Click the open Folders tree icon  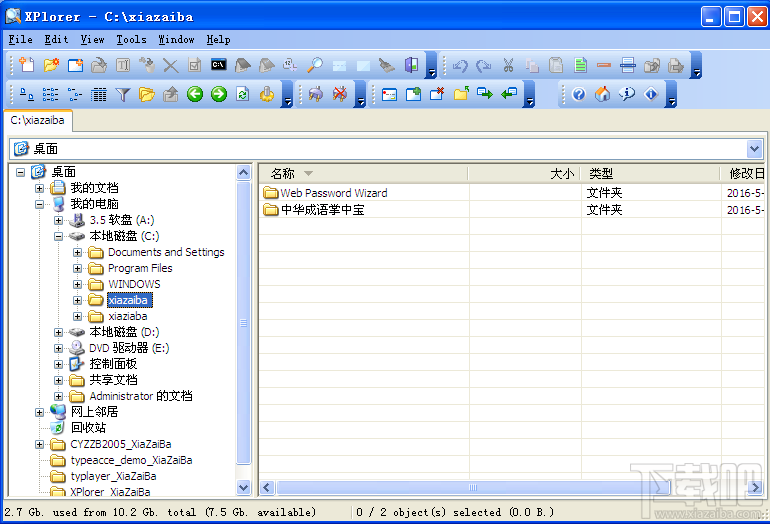(x=146, y=94)
